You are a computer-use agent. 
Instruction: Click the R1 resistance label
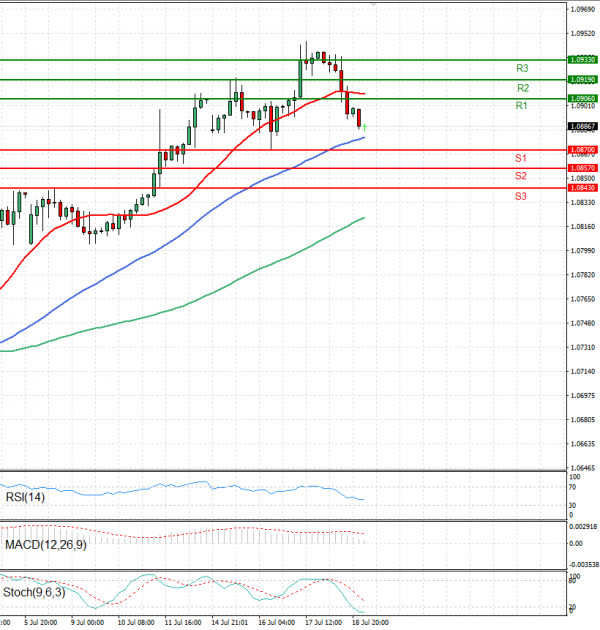(522, 106)
